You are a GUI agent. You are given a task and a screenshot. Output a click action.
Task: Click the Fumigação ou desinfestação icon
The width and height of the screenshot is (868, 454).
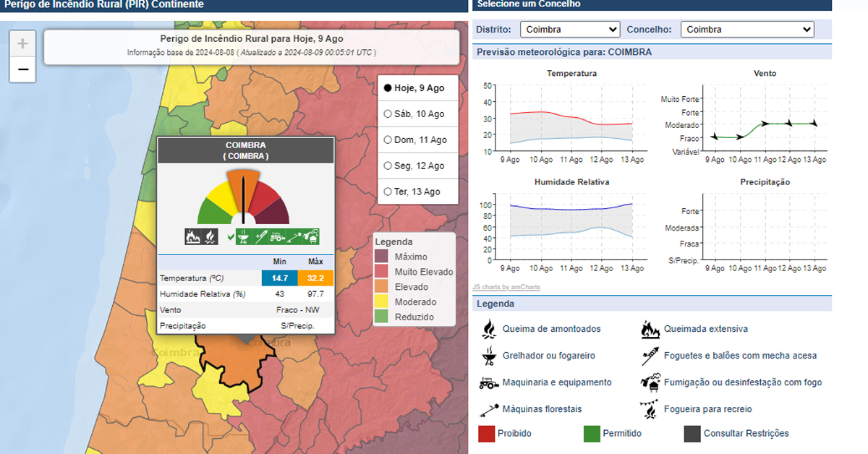(x=650, y=382)
